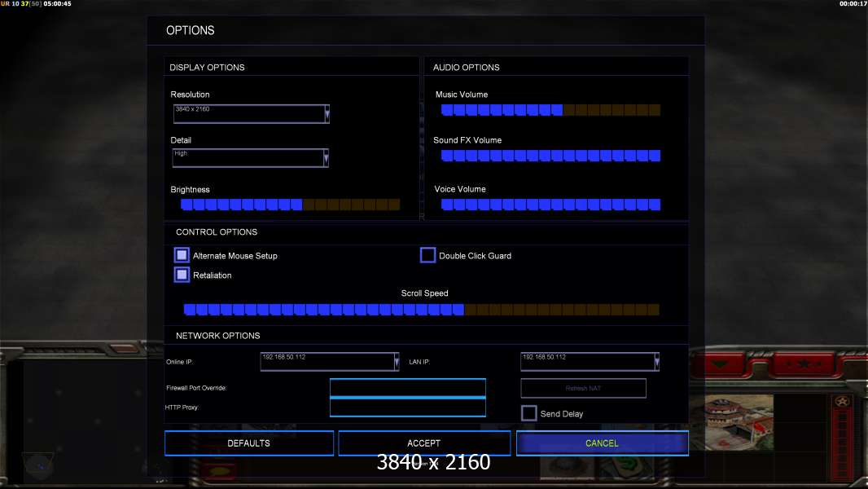The image size is (868, 489).
Task: Adjust the Brightness slider bar
Action: pos(290,205)
